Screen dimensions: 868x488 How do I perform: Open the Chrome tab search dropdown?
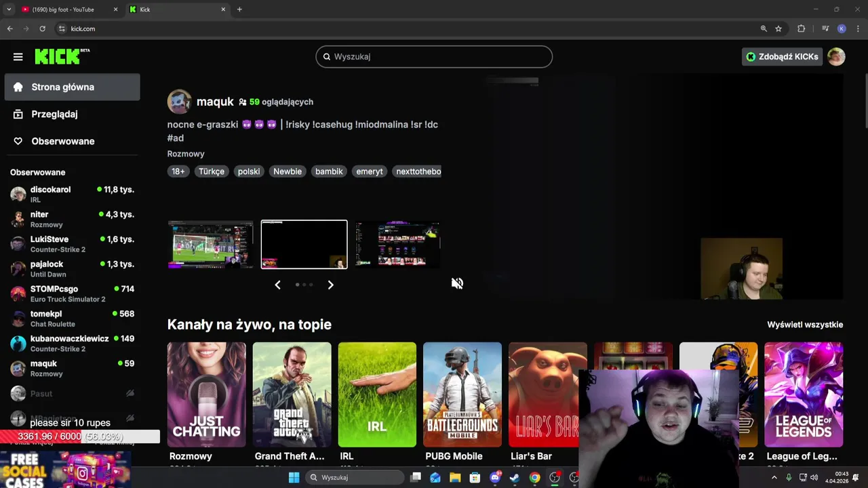9,9
